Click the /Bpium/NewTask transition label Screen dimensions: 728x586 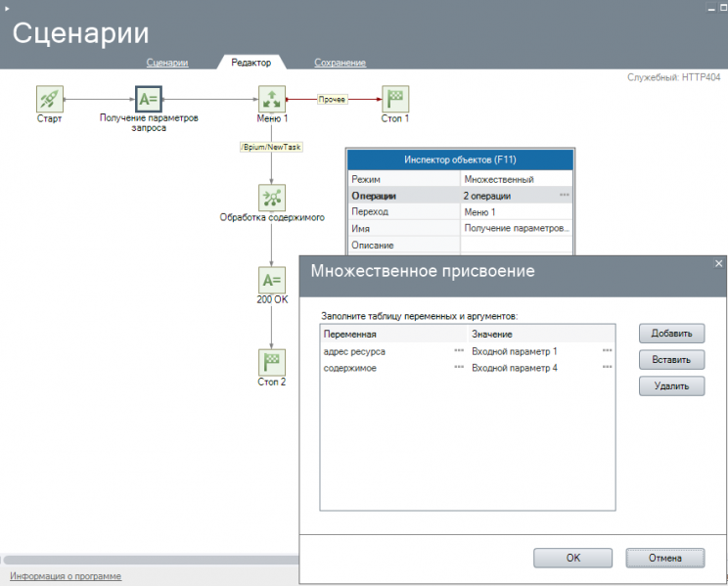point(272,147)
